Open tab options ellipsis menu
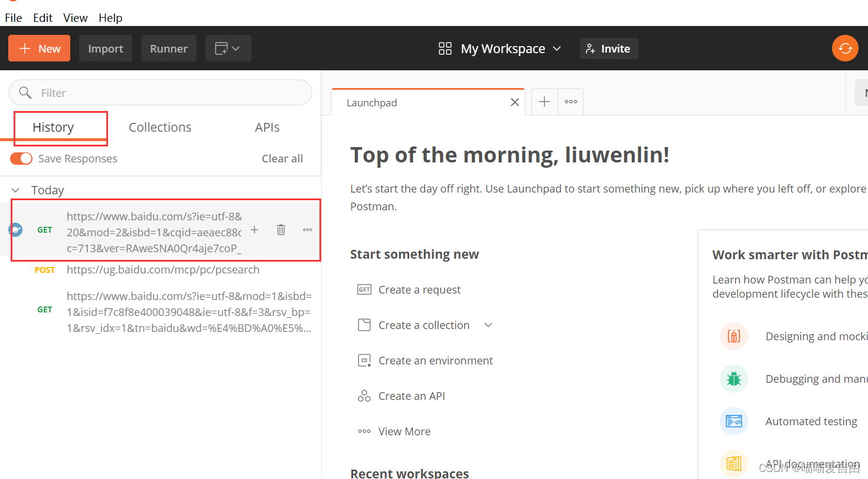 pos(571,102)
